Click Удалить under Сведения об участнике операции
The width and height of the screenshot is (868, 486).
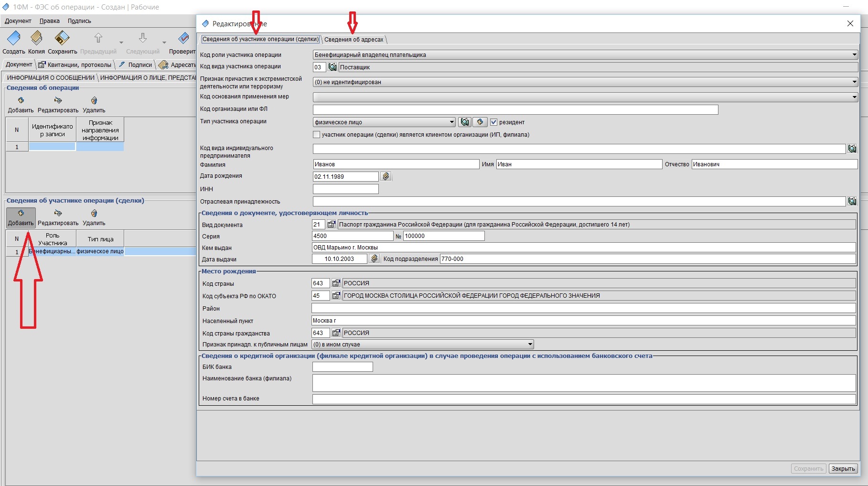tap(94, 218)
